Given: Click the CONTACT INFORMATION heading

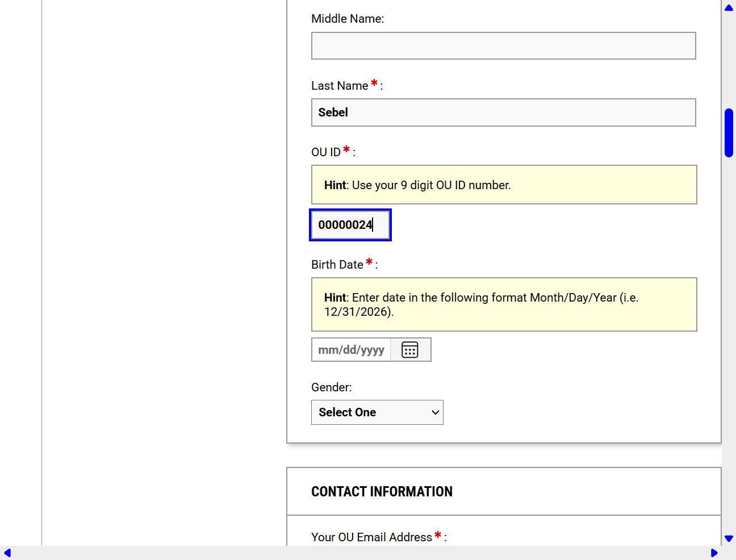Looking at the screenshot, I should (x=382, y=492).
